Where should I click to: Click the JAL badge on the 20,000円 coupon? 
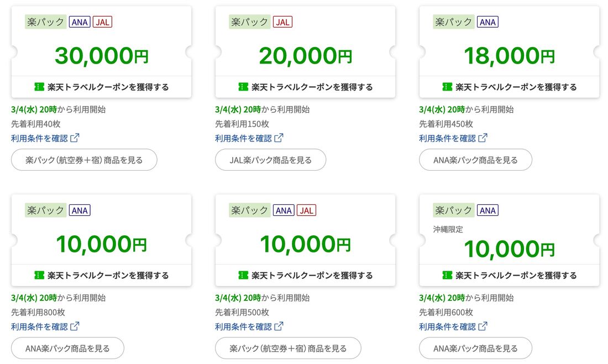click(282, 22)
